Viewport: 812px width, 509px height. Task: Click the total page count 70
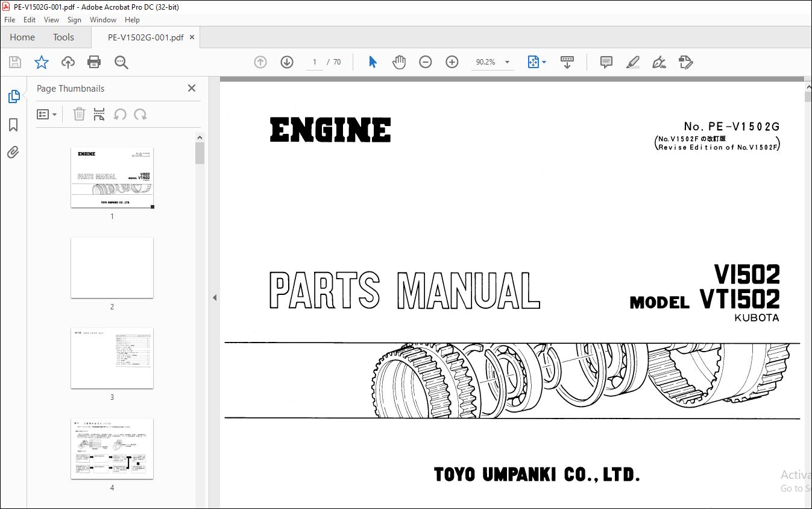coord(337,62)
